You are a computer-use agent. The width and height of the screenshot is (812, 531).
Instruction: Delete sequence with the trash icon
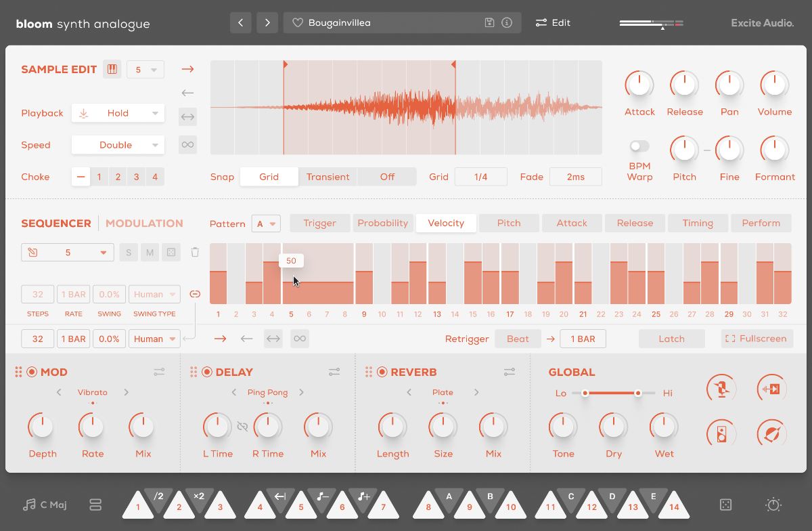[195, 253]
